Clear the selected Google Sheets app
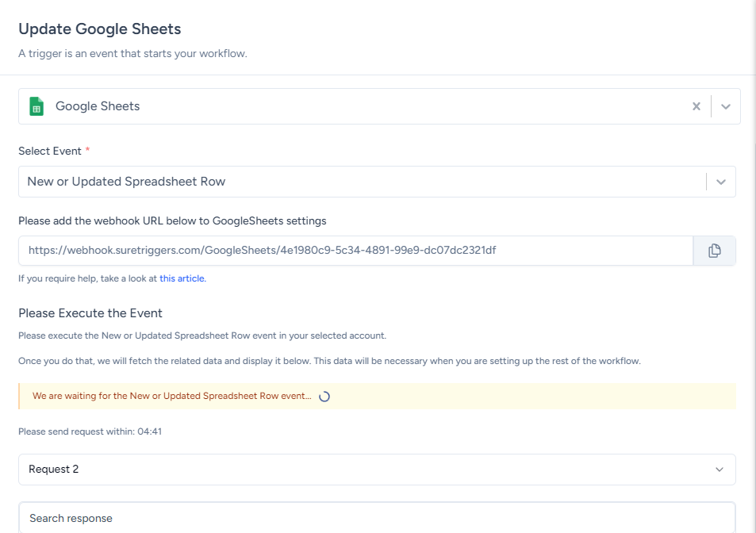Screen dimensions: 756x533 696,106
